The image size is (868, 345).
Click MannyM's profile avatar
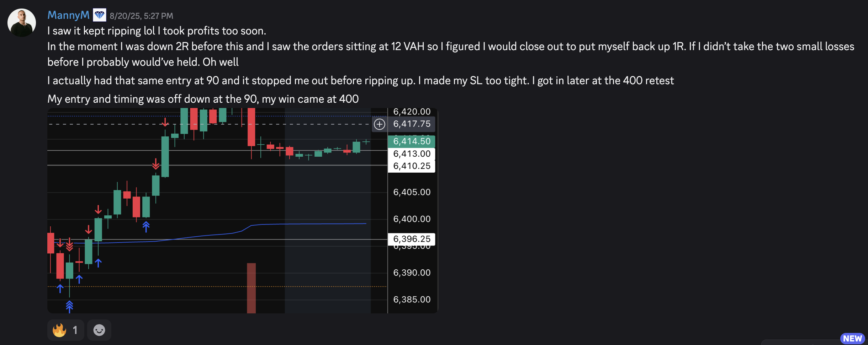pos(22,23)
